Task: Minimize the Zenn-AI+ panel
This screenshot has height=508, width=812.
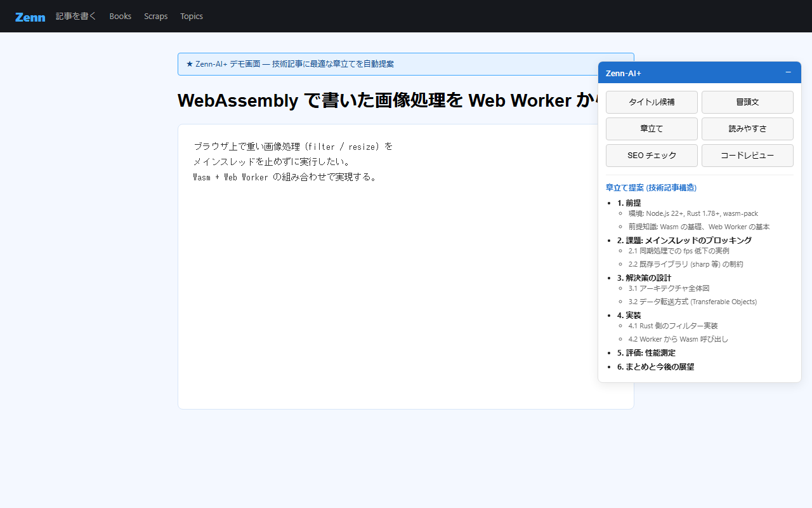Action: [789, 72]
